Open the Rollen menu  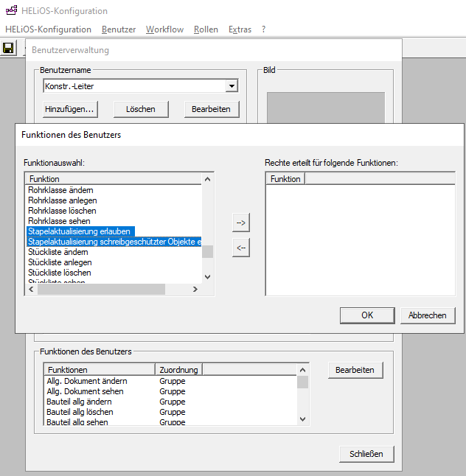click(206, 29)
